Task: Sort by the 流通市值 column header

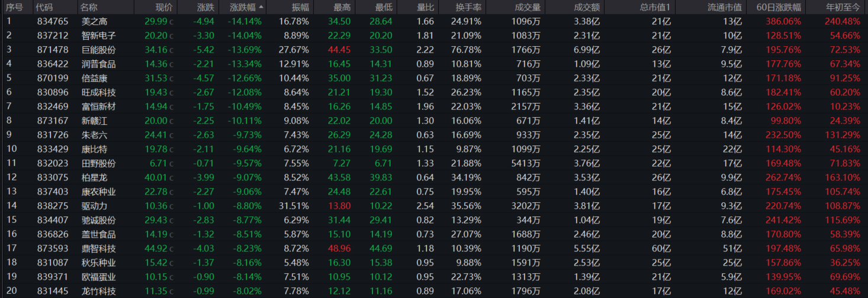Action: tap(725, 7)
